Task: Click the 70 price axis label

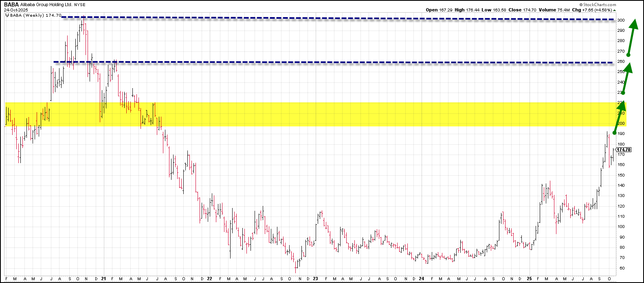Action: (x=622, y=258)
